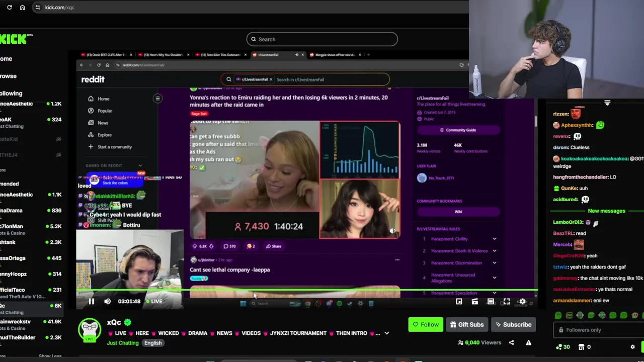Collapse chat panel via top icon
Image resolution: width=644 pixels, height=362 pixels.
(x=607, y=103)
